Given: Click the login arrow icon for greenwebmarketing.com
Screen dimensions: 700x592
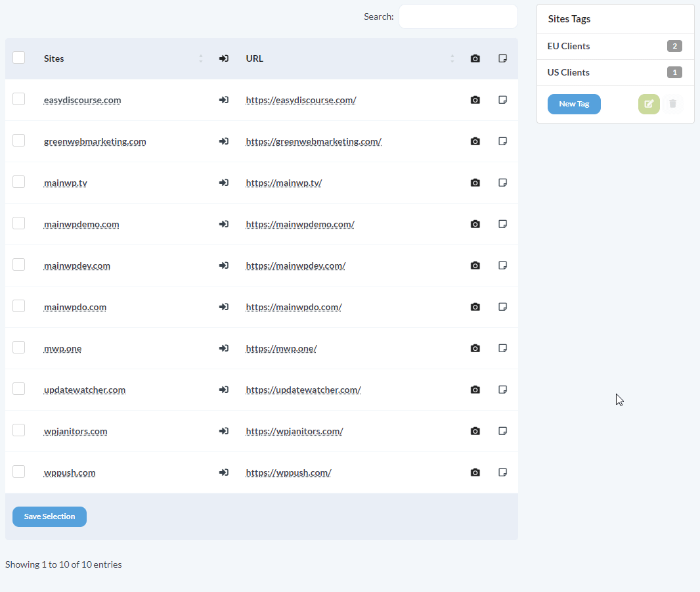Looking at the screenshot, I should click(224, 141).
